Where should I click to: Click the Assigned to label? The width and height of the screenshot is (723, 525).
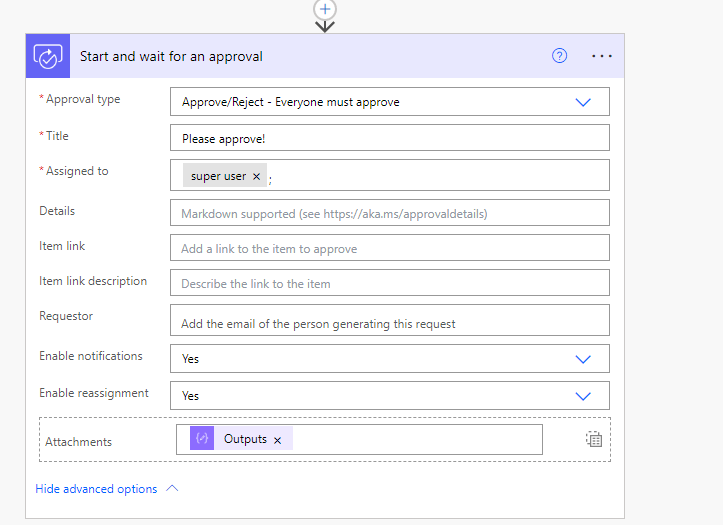click(x=77, y=171)
